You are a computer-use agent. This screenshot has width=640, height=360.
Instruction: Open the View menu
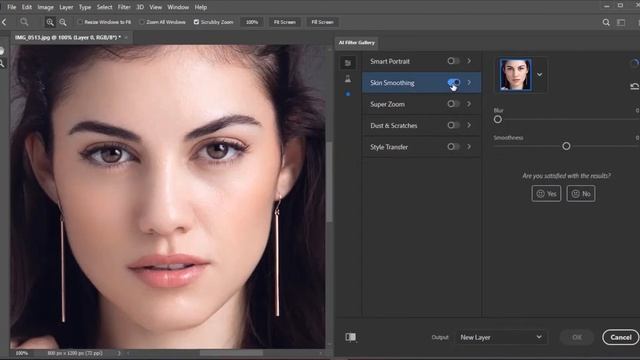pyautogui.click(x=156, y=7)
